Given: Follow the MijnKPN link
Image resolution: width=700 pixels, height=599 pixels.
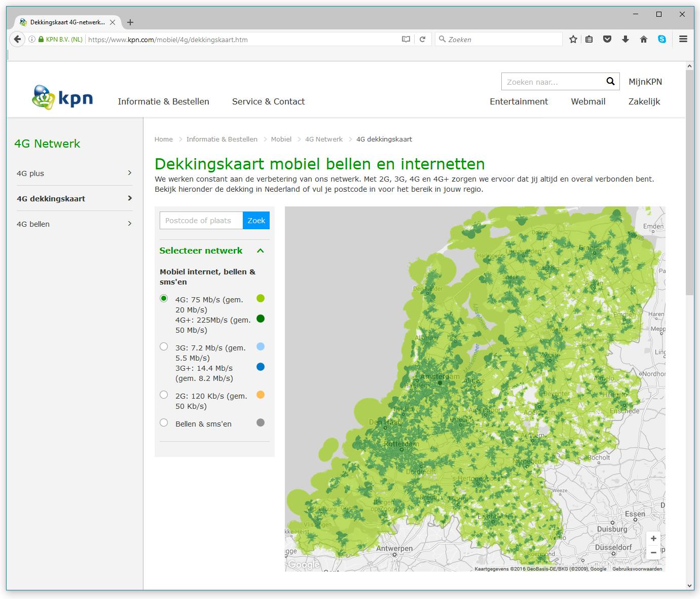Looking at the screenshot, I should pyautogui.click(x=645, y=82).
